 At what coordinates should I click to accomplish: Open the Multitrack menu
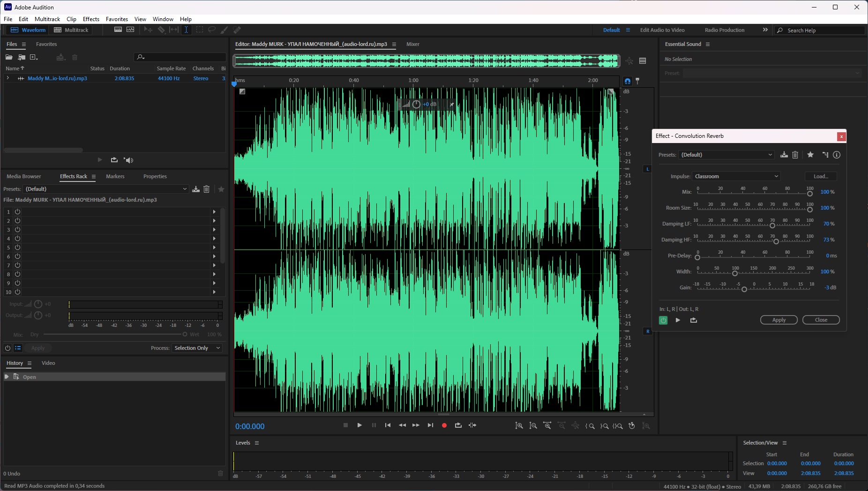point(47,19)
